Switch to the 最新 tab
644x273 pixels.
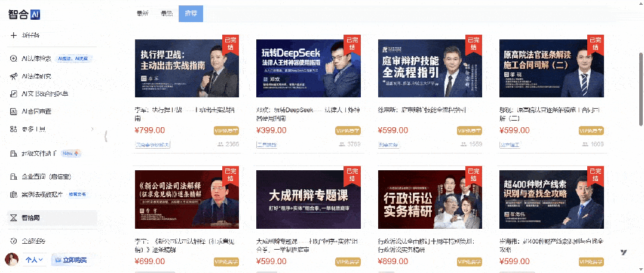click(143, 13)
